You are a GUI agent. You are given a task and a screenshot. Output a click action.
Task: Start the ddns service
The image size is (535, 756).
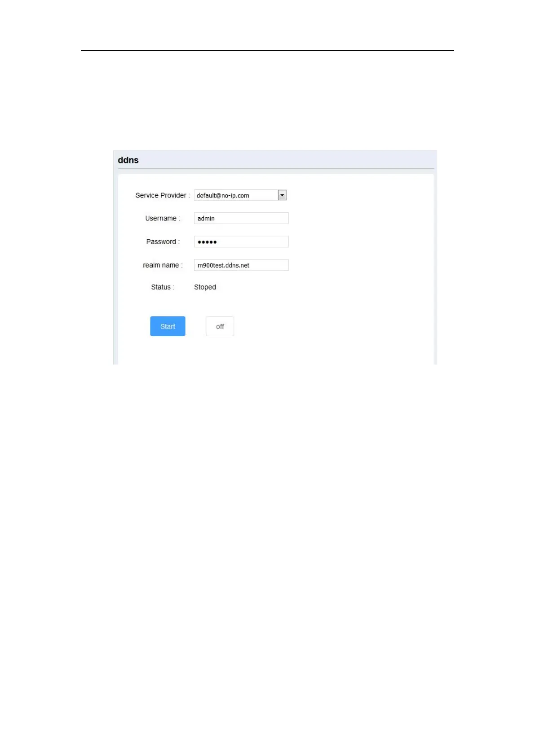point(168,326)
